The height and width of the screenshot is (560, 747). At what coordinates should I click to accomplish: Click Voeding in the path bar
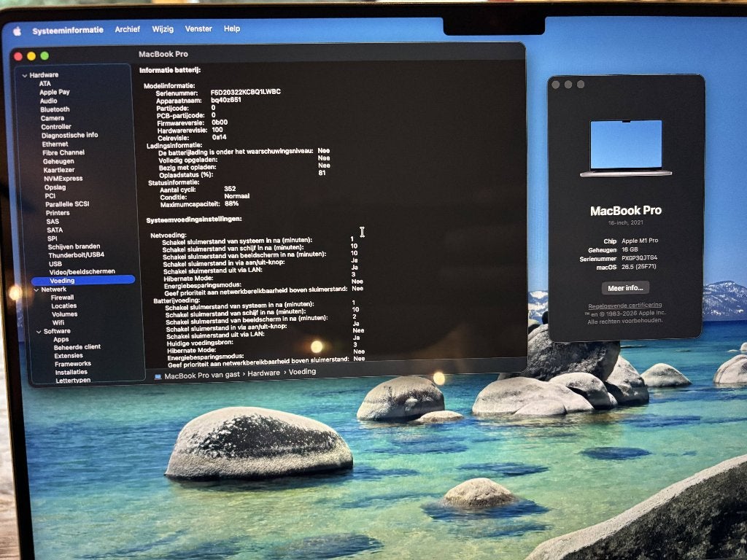click(302, 371)
